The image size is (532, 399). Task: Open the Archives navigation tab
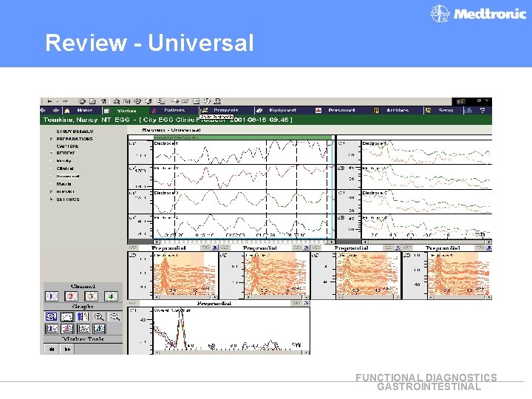[398, 110]
